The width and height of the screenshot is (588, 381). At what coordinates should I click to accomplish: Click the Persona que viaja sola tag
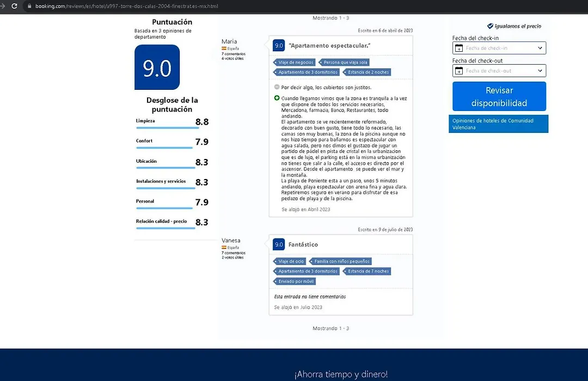click(344, 62)
